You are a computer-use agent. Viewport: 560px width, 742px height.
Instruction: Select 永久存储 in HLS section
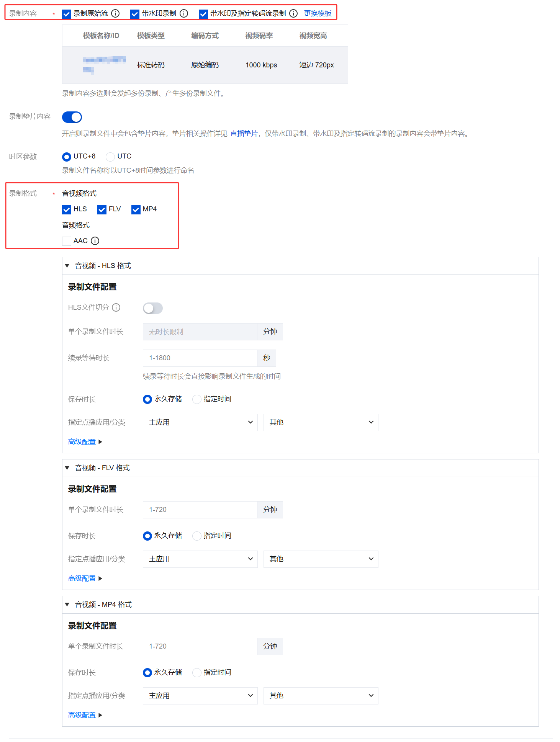147,399
